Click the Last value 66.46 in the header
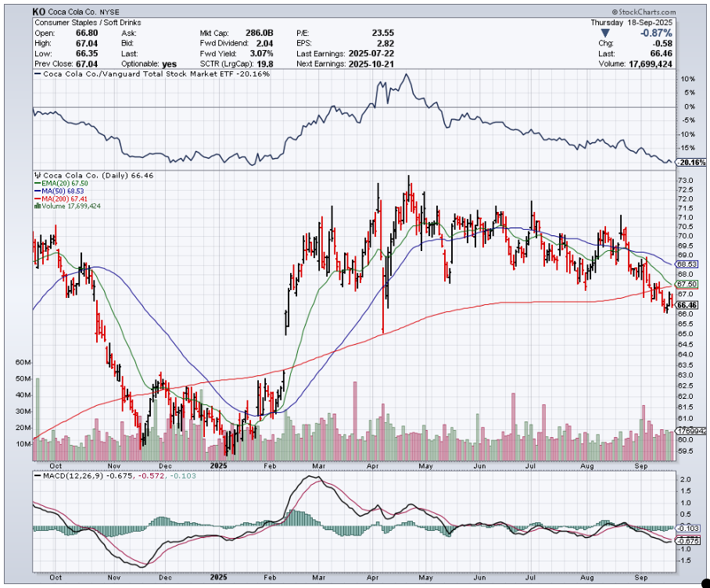Viewport: 710px width, 588px height. [662, 54]
